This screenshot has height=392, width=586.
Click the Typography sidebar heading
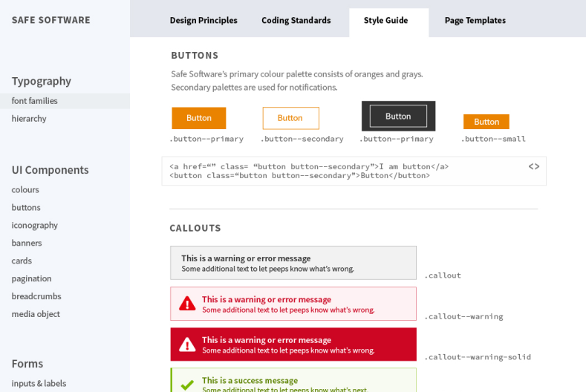point(41,81)
